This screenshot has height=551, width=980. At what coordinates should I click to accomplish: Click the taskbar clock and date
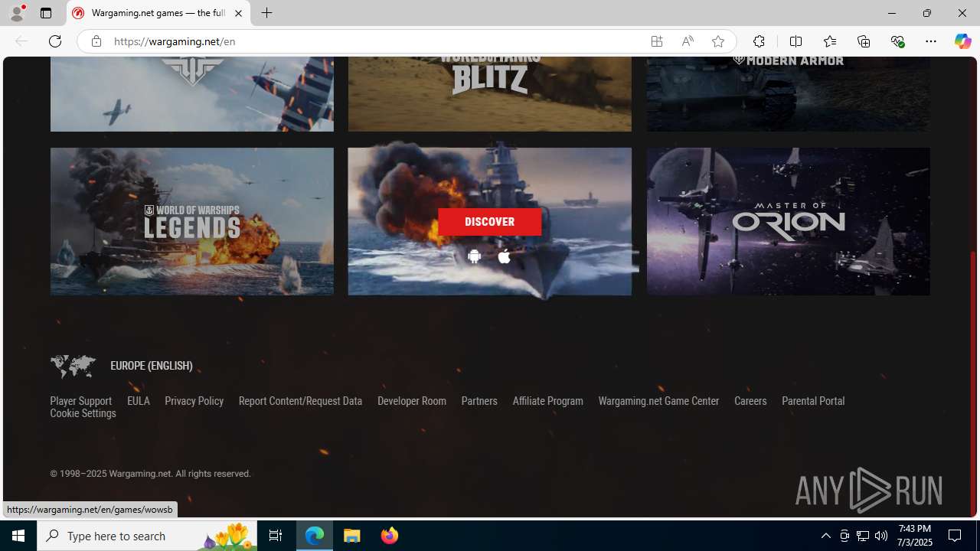coord(915,536)
